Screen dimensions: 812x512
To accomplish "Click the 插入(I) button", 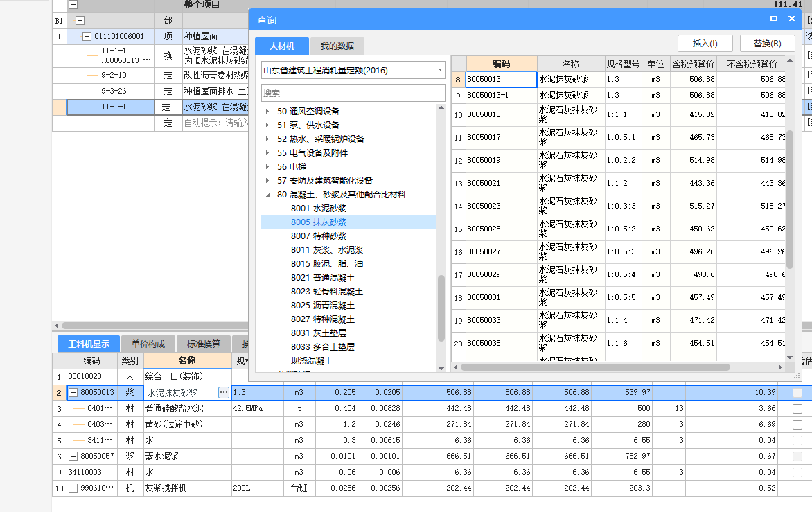I will click(x=705, y=44).
